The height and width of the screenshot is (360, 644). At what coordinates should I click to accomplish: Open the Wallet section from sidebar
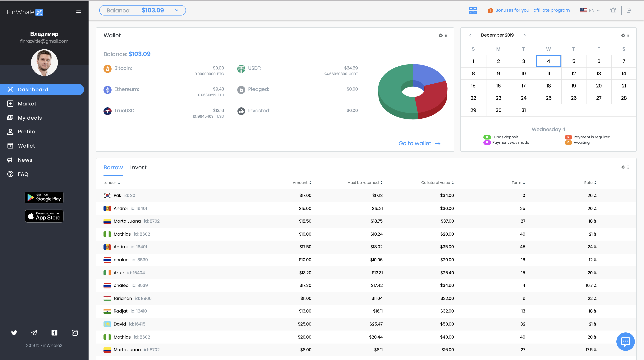(26, 145)
